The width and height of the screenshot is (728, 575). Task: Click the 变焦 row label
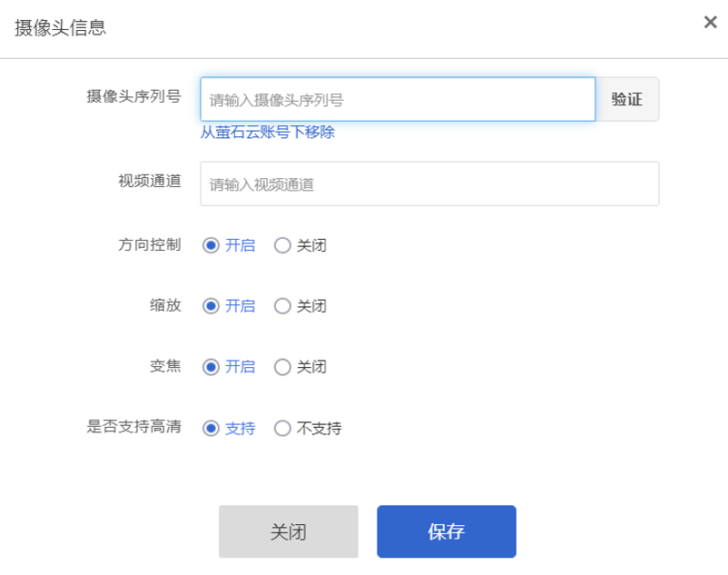click(165, 366)
